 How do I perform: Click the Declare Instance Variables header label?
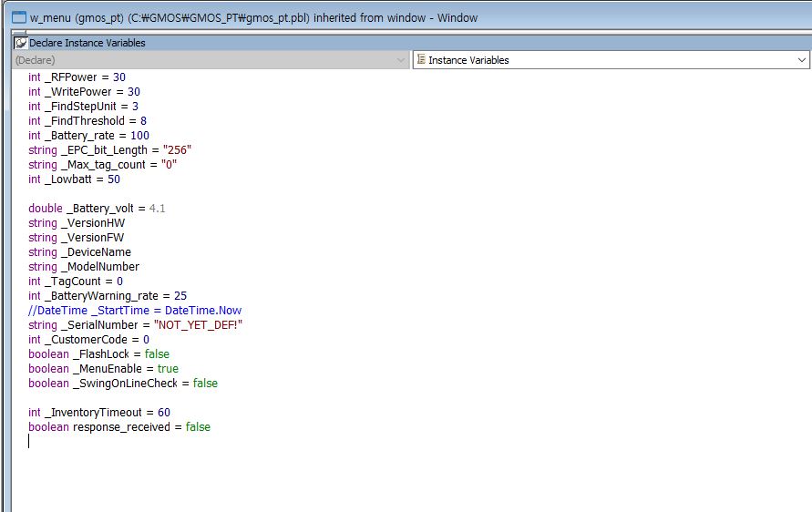click(x=87, y=43)
